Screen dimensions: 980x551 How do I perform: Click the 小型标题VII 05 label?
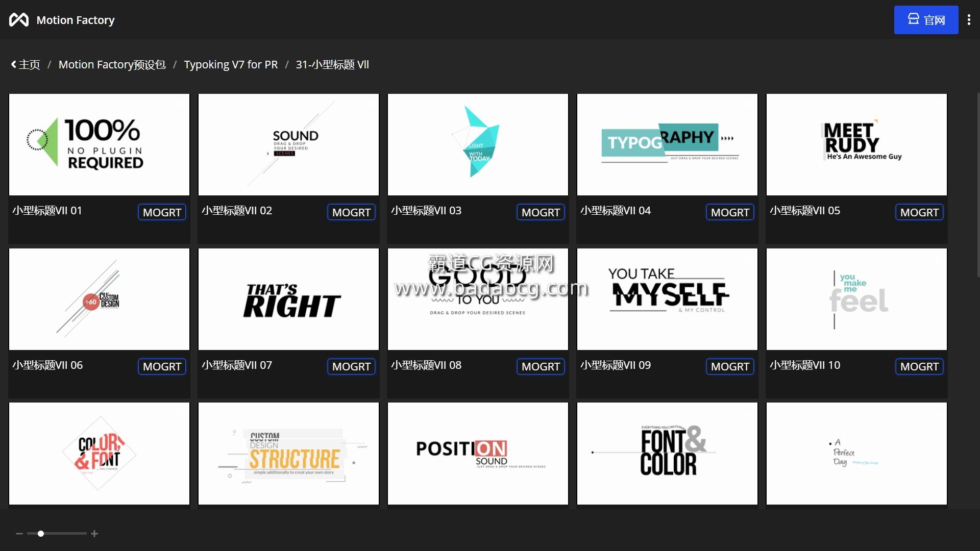pos(805,211)
